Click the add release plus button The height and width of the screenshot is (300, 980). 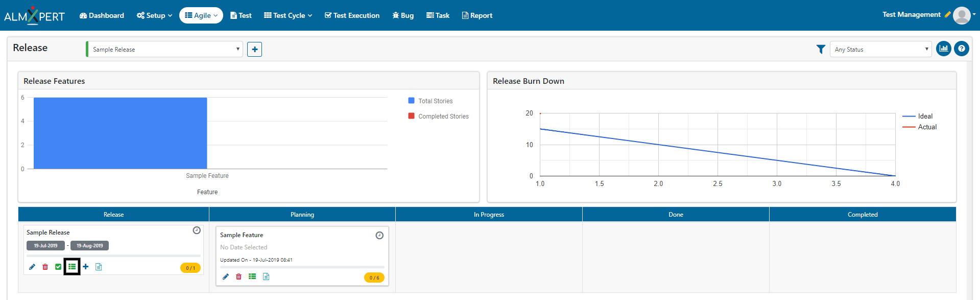[254, 49]
